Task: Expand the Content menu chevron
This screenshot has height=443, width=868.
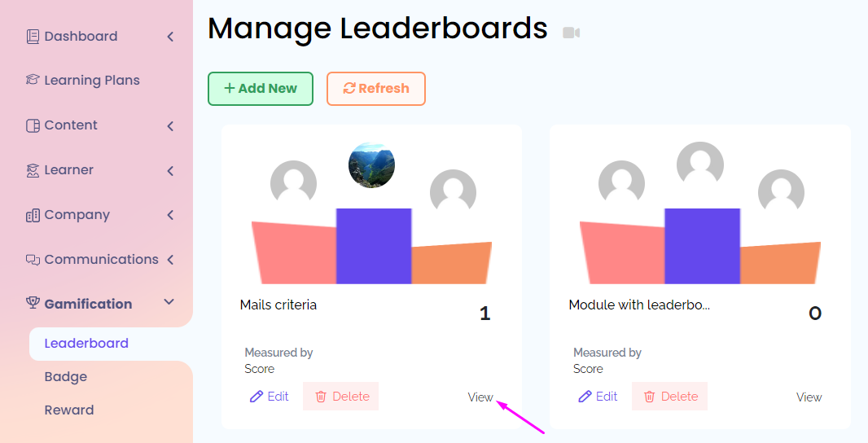Action: coord(170,125)
